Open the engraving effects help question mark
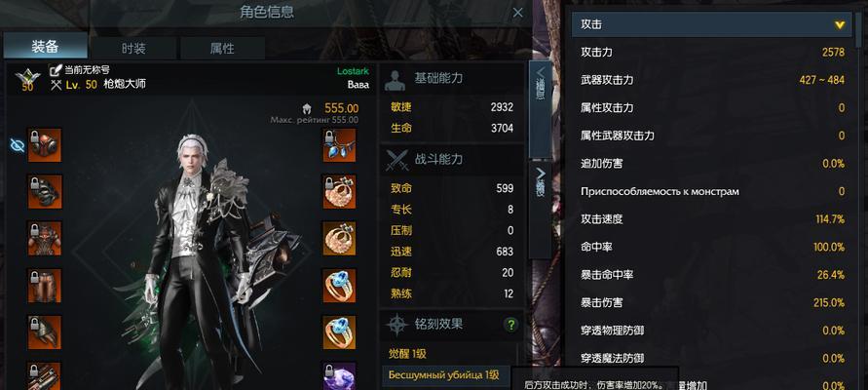Viewport: 868px width, 390px height. (510, 325)
